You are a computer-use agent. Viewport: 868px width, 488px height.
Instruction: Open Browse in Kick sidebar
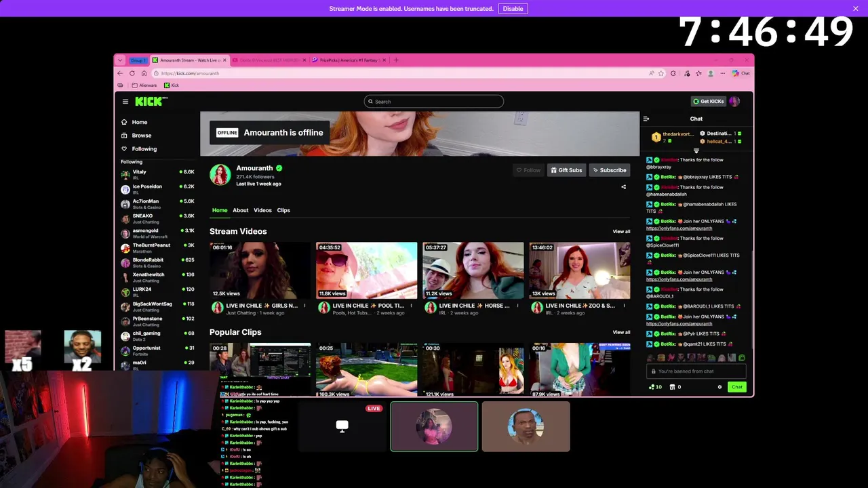[x=141, y=136]
